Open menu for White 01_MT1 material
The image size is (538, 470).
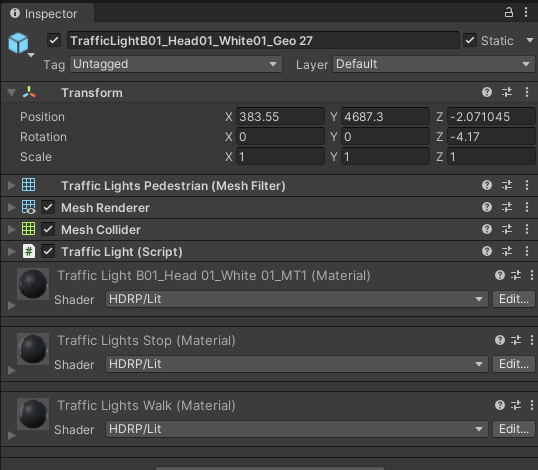(531, 275)
